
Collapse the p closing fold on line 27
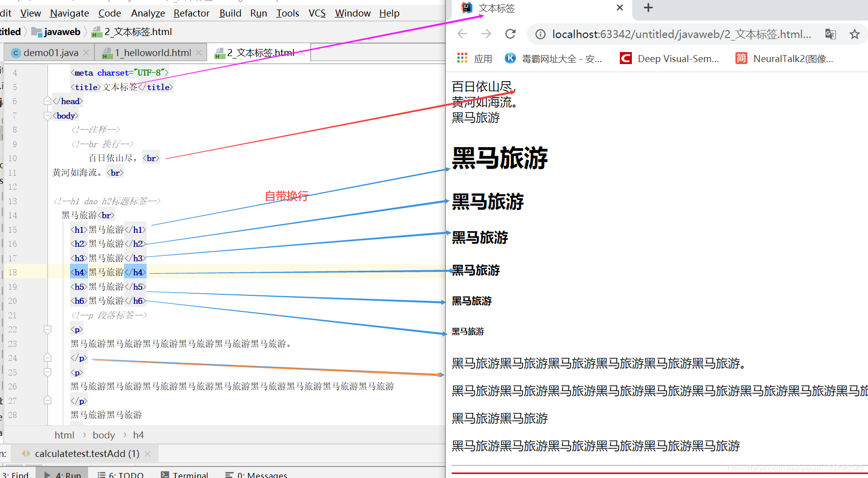point(48,400)
